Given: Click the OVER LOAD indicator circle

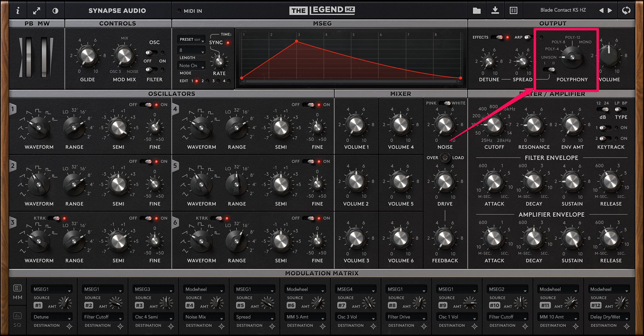Looking at the screenshot, I should point(445,158).
